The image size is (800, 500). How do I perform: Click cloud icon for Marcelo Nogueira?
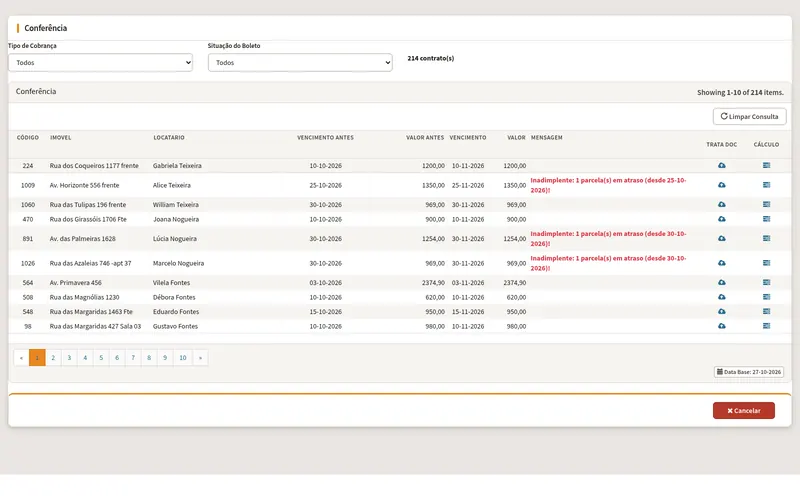tap(721, 263)
